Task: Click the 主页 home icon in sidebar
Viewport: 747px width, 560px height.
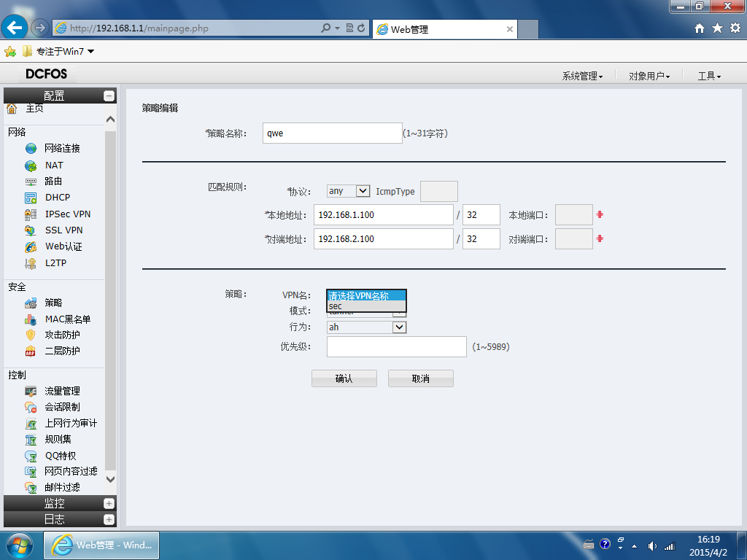Action: click(x=12, y=109)
